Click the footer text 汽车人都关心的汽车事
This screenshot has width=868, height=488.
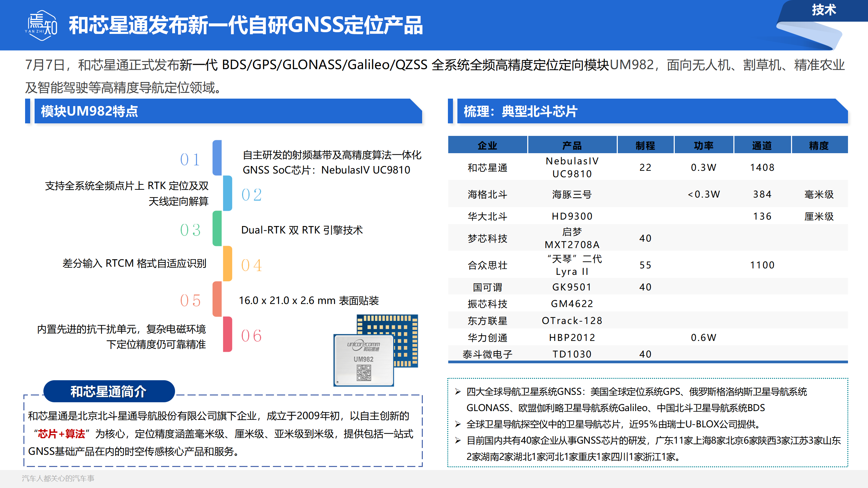(x=58, y=479)
